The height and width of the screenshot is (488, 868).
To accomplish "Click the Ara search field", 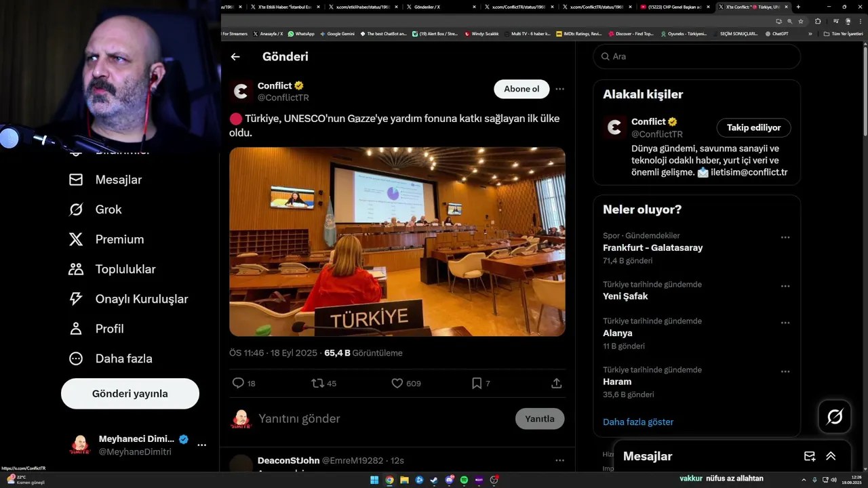I will click(x=697, y=56).
